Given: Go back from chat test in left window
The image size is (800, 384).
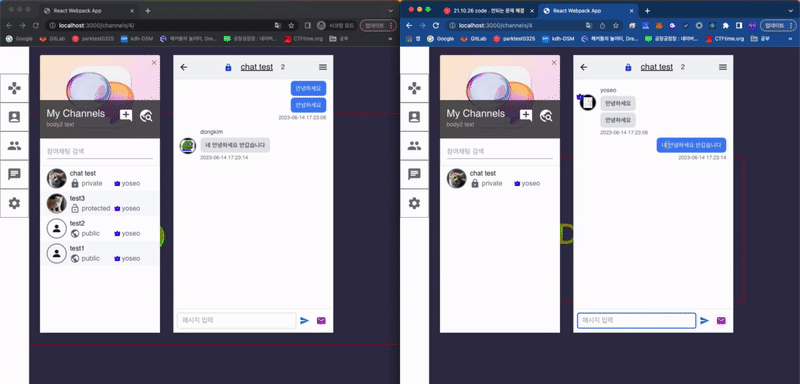Looking at the screenshot, I should [184, 67].
